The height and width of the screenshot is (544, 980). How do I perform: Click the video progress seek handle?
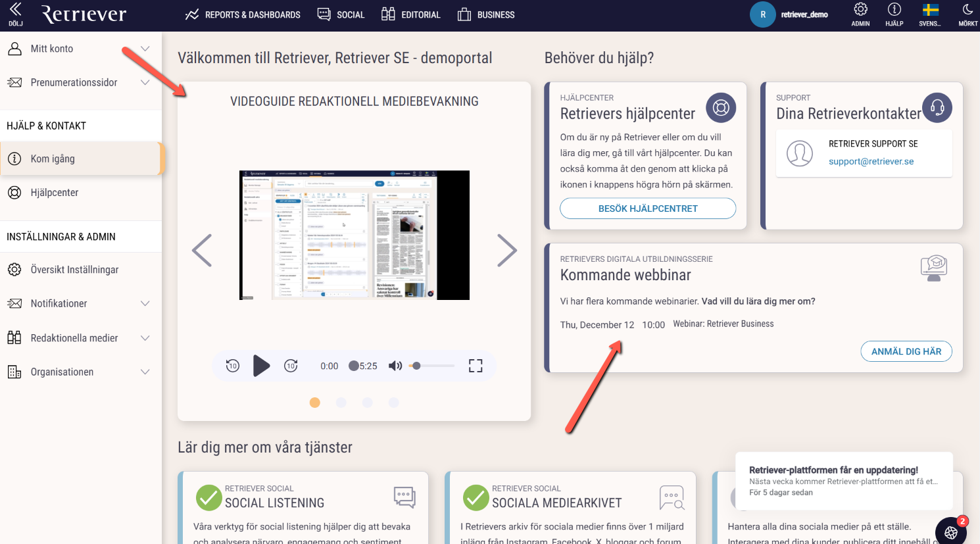354,366
